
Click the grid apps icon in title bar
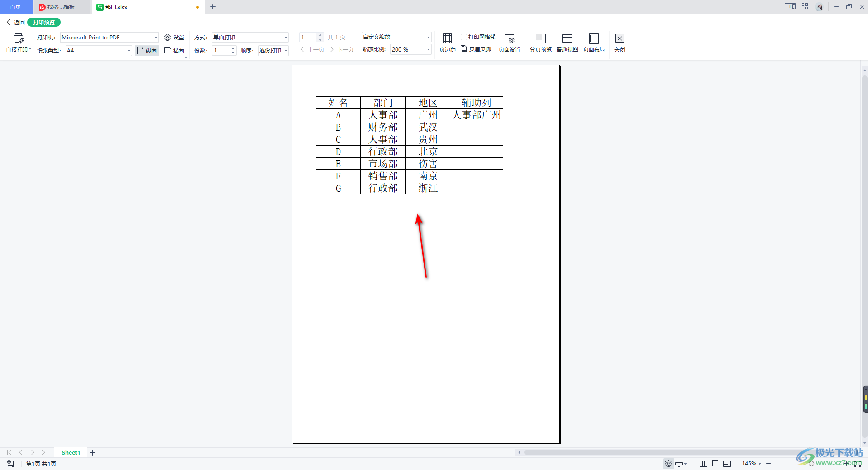(805, 6)
